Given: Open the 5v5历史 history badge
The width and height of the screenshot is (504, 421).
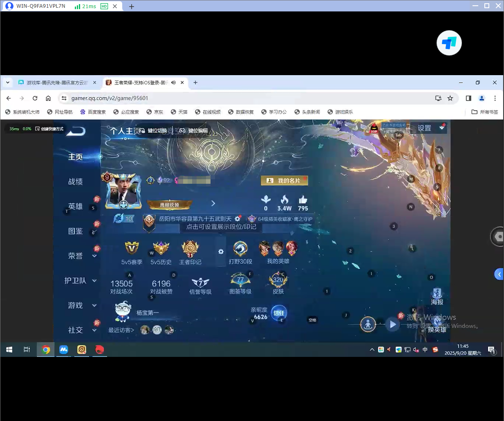Looking at the screenshot, I should point(161,253).
